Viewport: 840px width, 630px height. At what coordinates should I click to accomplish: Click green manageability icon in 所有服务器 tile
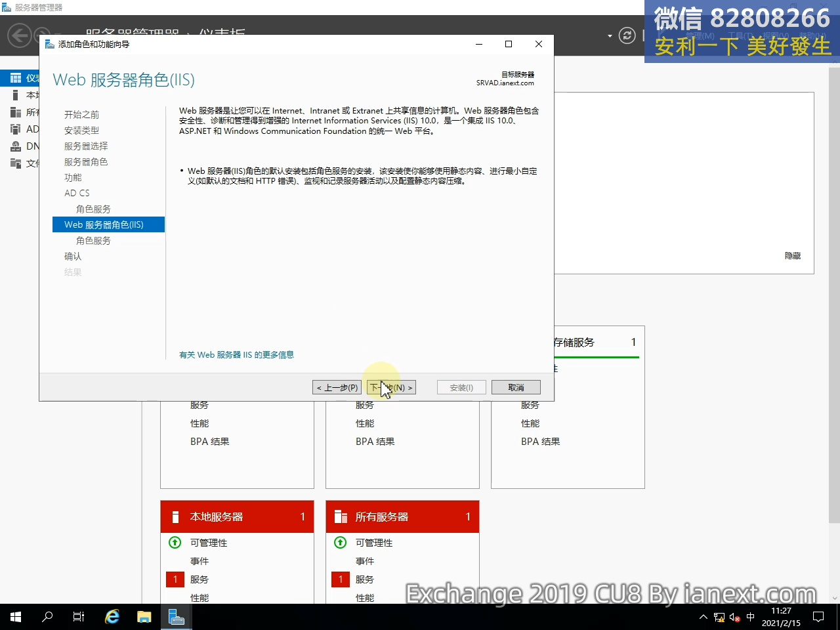pos(340,543)
